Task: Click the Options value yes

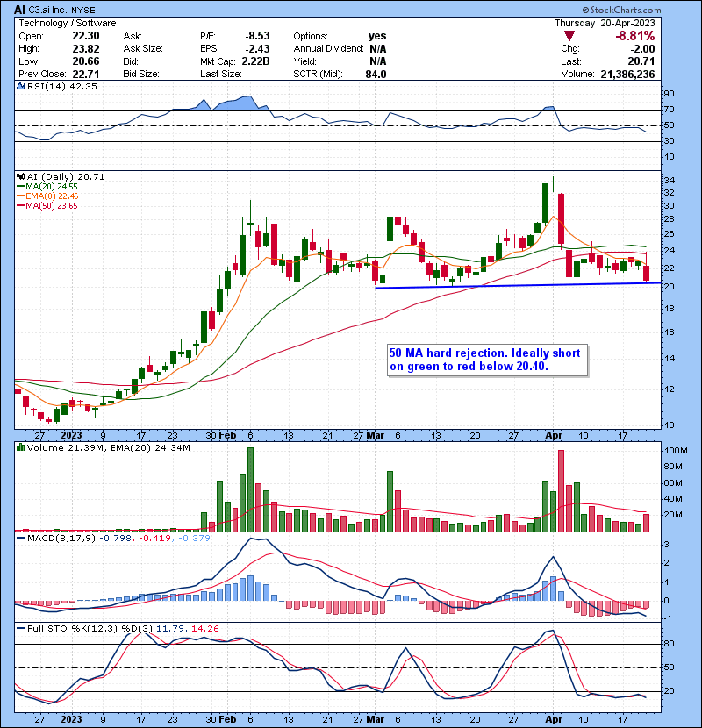Action: tap(377, 36)
